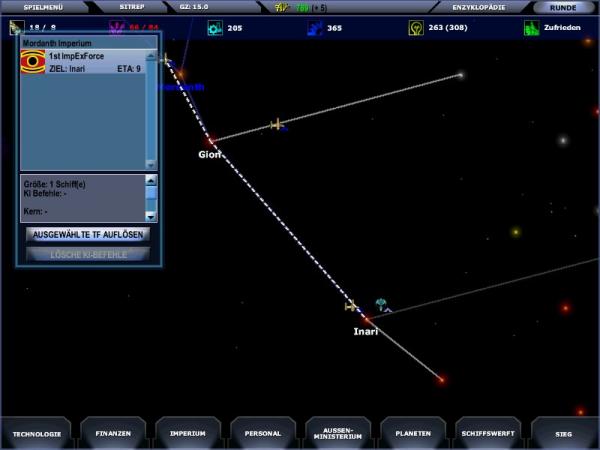
Task: Select the 1st ImpExForce task force row
Action: [x=83, y=62]
